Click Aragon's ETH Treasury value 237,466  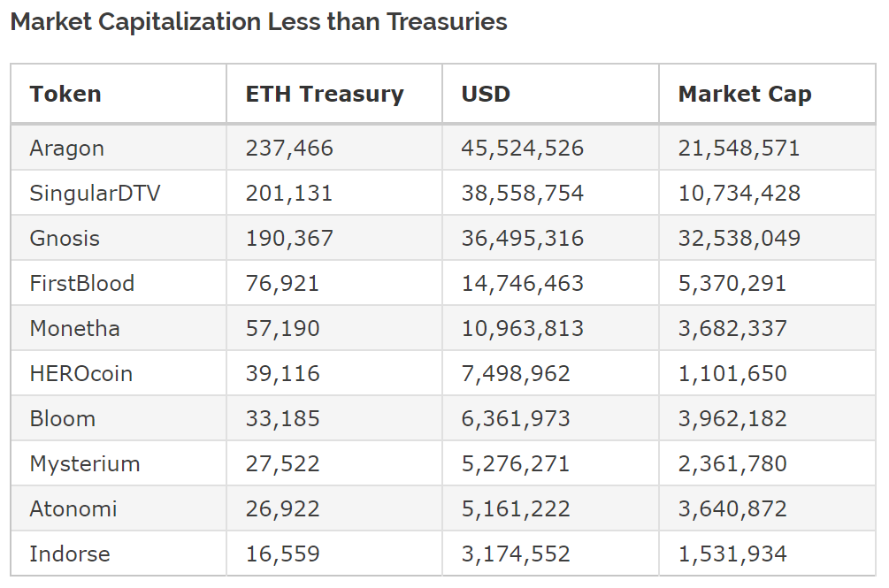[x=289, y=148]
